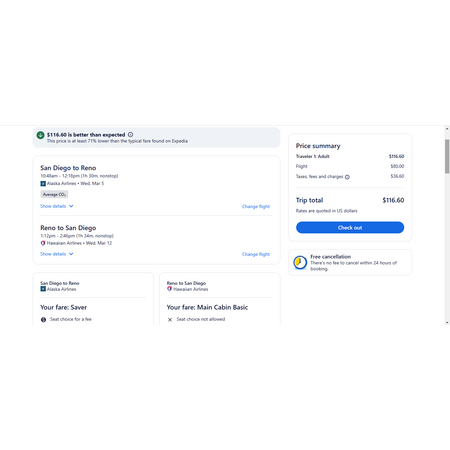The height and width of the screenshot is (450, 450).
Task: Click the dollar icon beside Seat choice for a fee
Action: [x=43, y=320]
